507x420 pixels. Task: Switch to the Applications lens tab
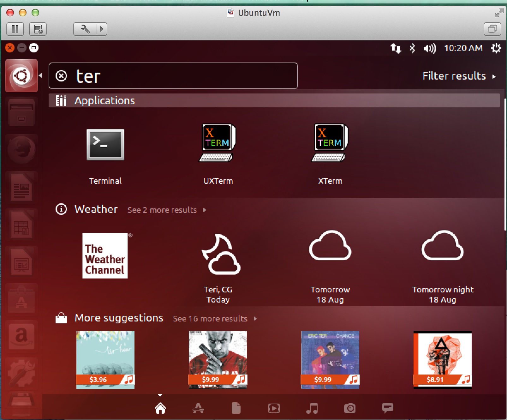point(198,408)
